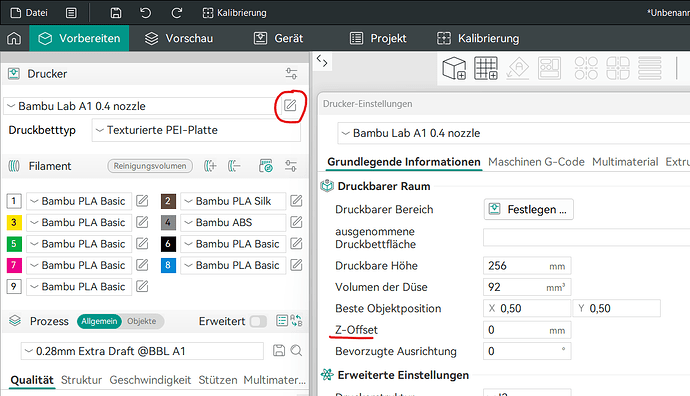This screenshot has height=396, width=690.
Task: Switch to the Vorschau tab
Action: coord(179,38)
